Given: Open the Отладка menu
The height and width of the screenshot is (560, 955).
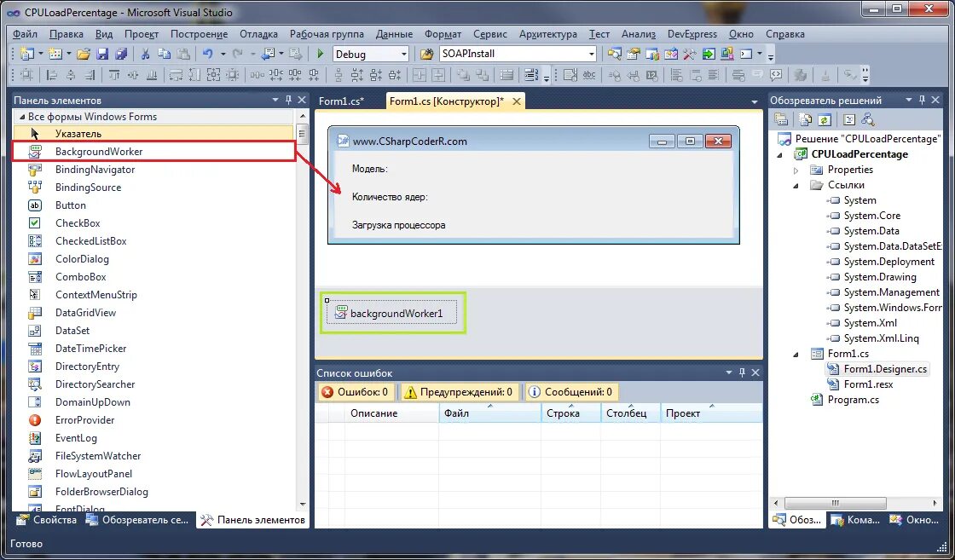Looking at the screenshot, I should click(259, 34).
